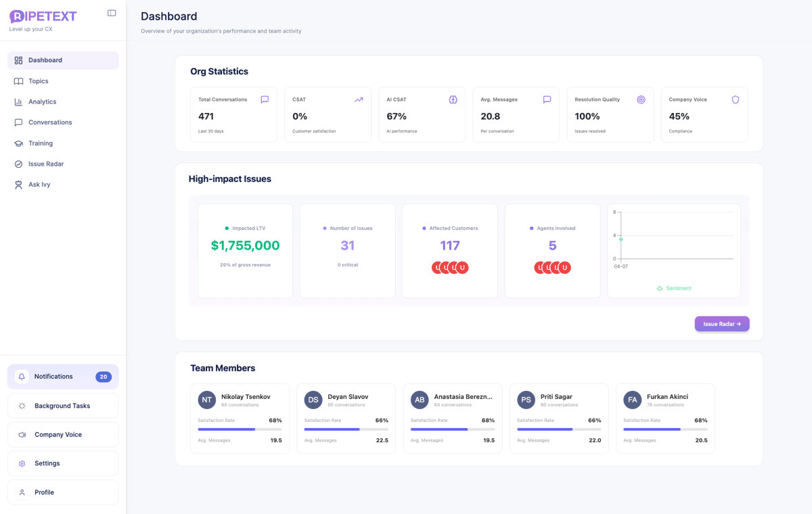812x514 pixels.
Task: Go to the Analytics page
Action: (x=42, y=101)
